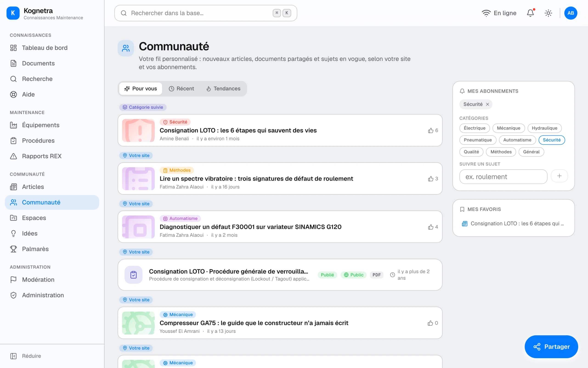Toggle the Mécanique category chip in subscriptions
The image size is (588, 368).
pyautogui.click(x=509, y=128)
